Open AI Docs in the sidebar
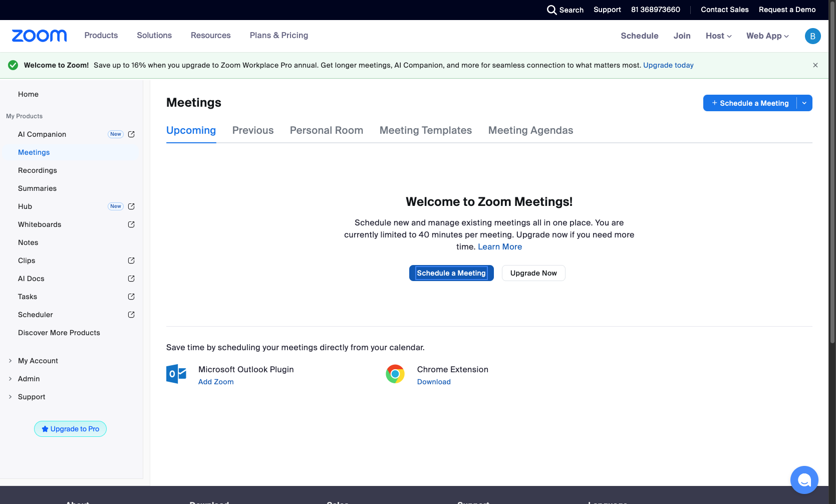836x504 pixels. click(31, 279)
